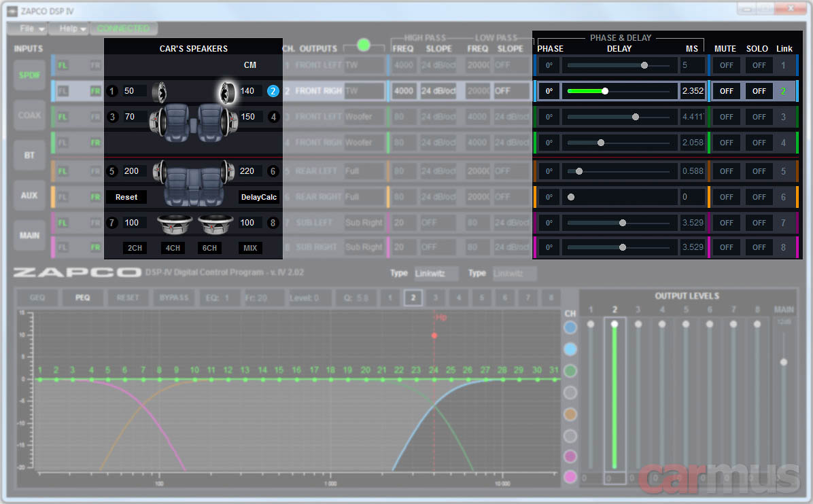This screenshot has height=504, width=813.
Task: Click the orange channel 5 curve circle
Action: point(570,414)
